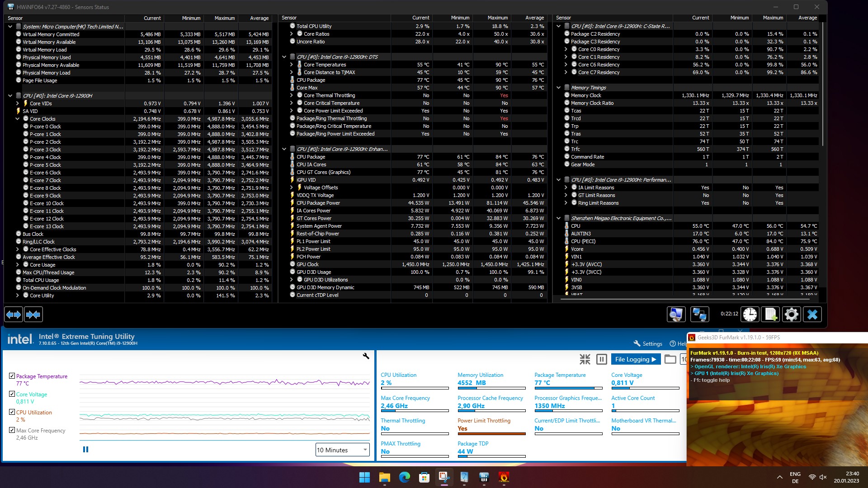
Task: Reset HWiNFO sensor clock timer
Action: (750, 314)
